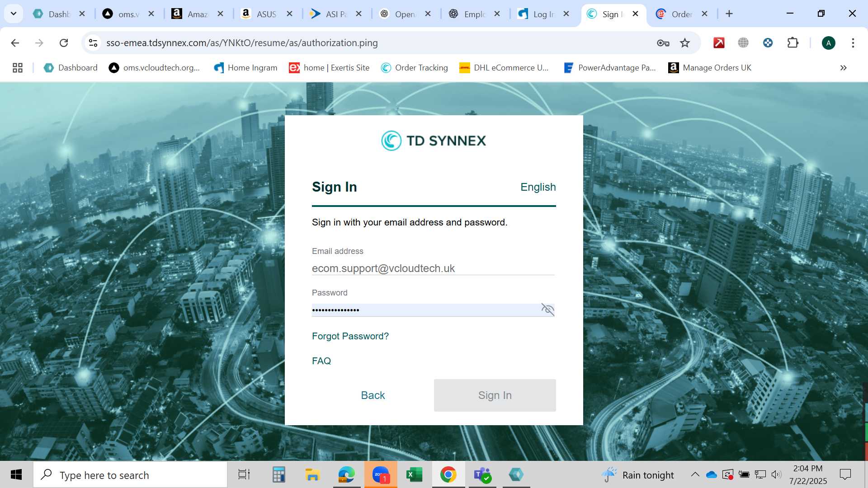Open PowerAdvantage bookmark

point(609,68)
